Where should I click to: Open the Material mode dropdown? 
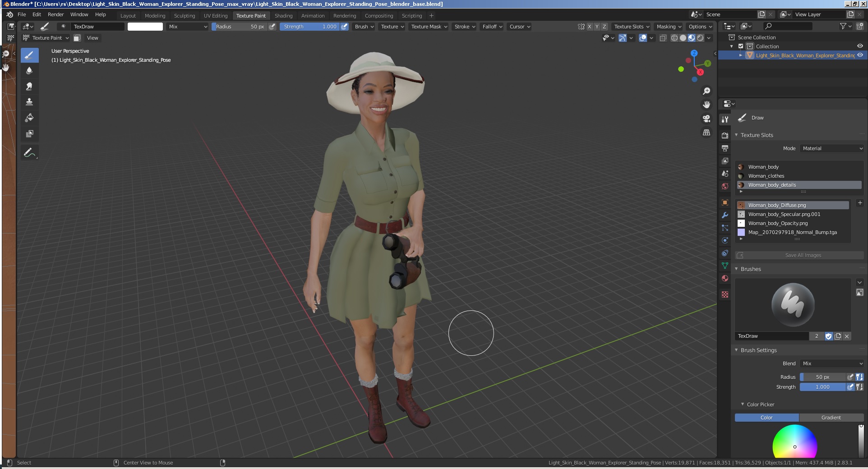(832, 148)
